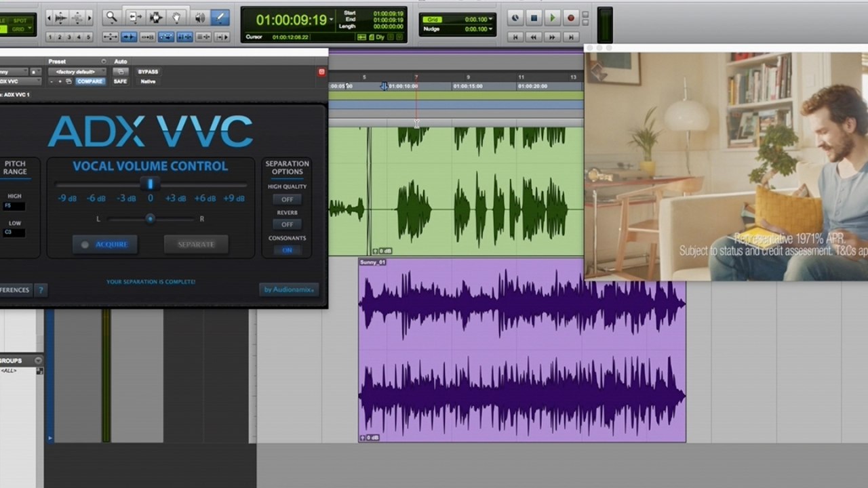The width and height of the screenshot is (868, 488).
Task: Turn on Reverb separation option
Action: (288, 224)
